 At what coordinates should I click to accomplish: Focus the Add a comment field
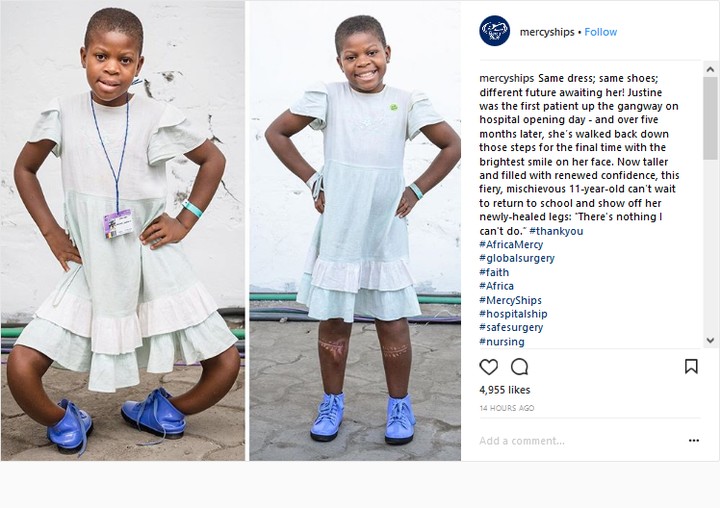[x=581, y=441]
